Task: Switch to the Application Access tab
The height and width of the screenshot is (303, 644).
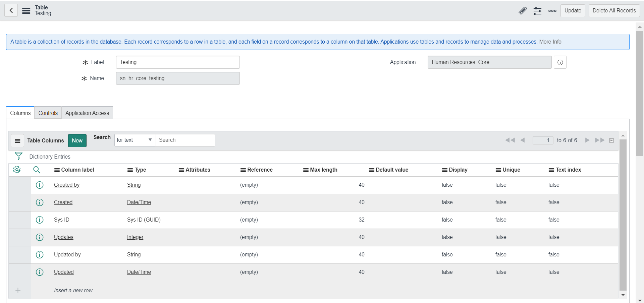Action: pyautogui.click(x=87, y=113)
